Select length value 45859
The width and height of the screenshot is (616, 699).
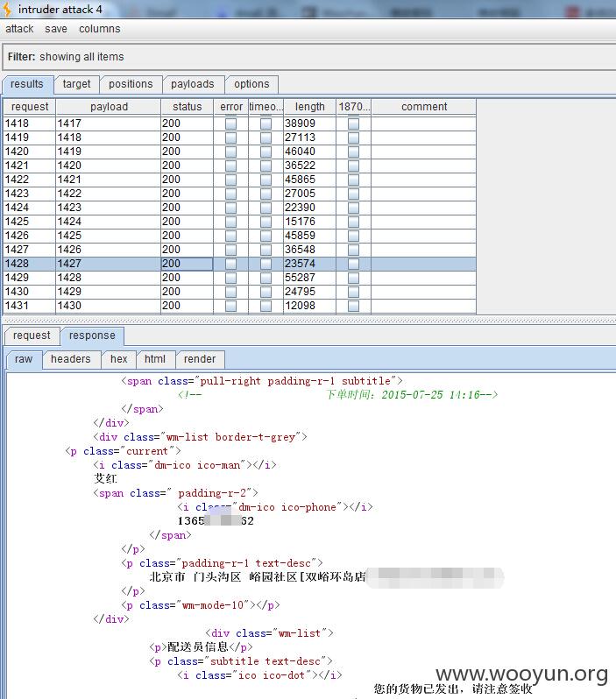point(309,236)
